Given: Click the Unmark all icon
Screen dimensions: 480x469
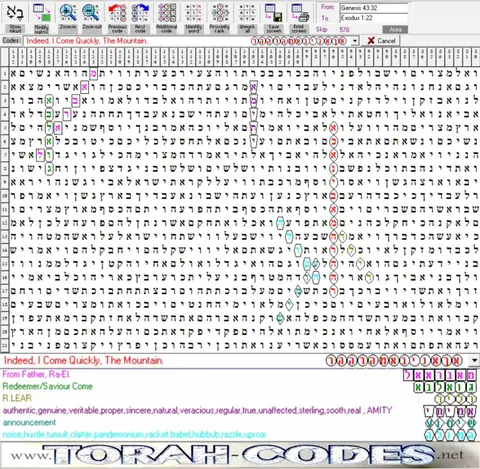Looking at the screenshot, I should tap(247, 13).
